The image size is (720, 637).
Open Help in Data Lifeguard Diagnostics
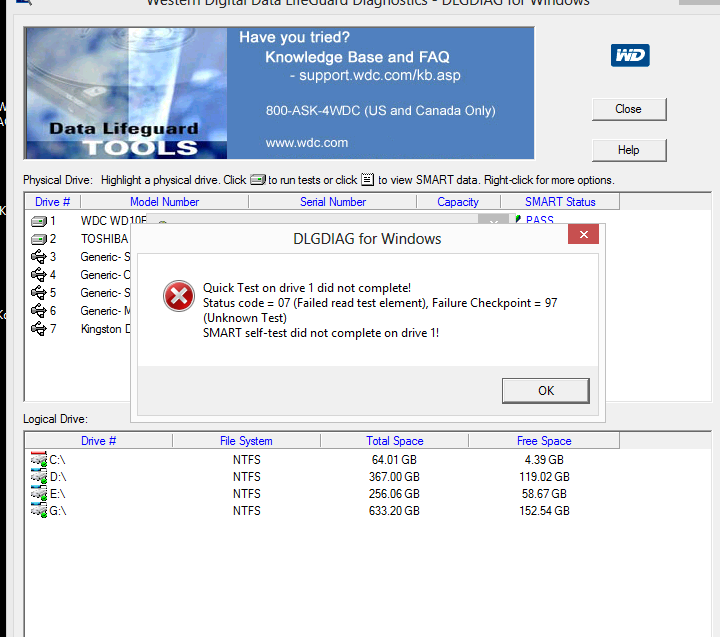pos(629,150)
